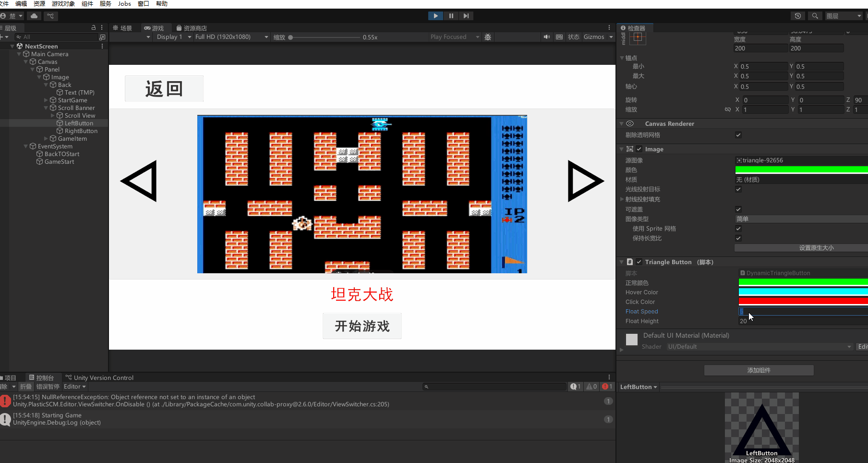Click the tank battle game preview image
Viewport: 868px width, 463px height.
[x=362, y=194]
